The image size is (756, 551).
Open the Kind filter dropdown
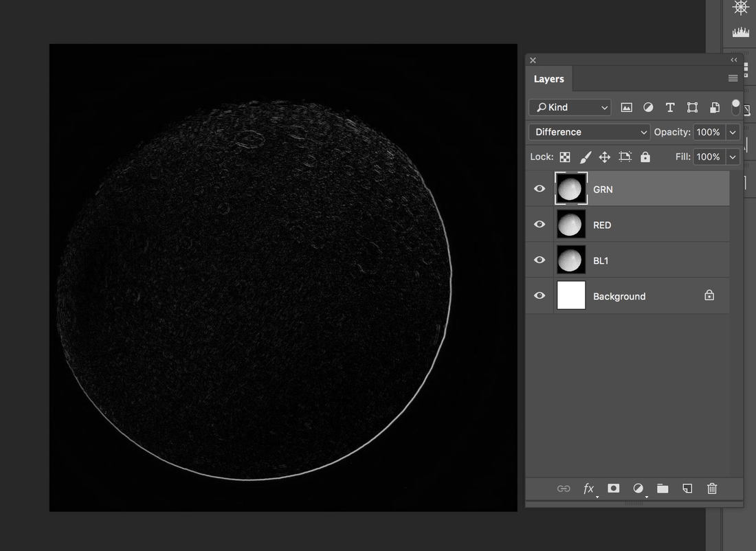570,107
